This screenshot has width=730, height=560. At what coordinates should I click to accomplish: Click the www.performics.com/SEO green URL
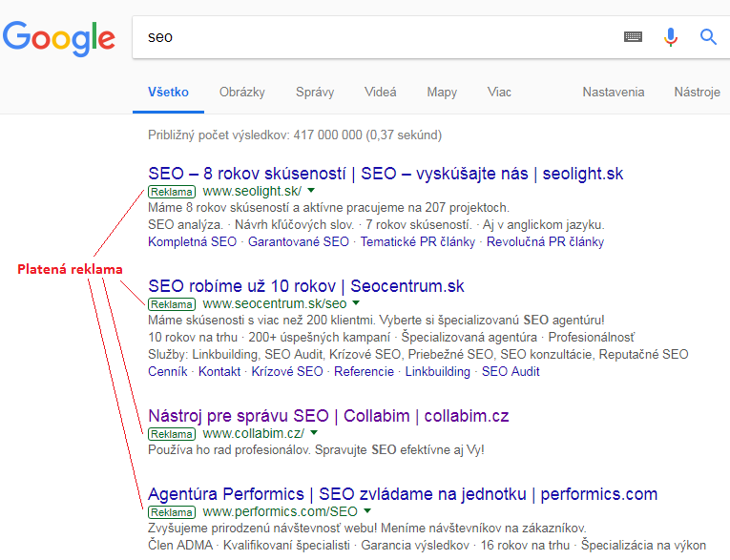click(281, 511)
